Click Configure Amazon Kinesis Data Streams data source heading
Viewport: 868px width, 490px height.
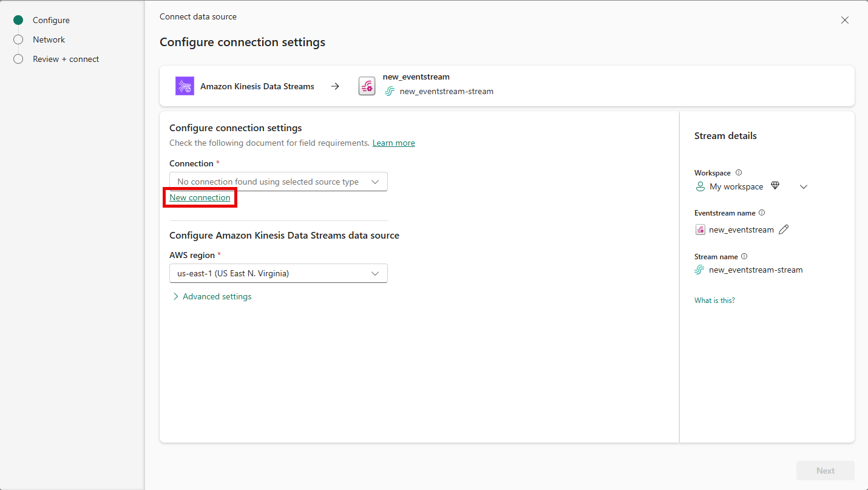pos(284,236)
